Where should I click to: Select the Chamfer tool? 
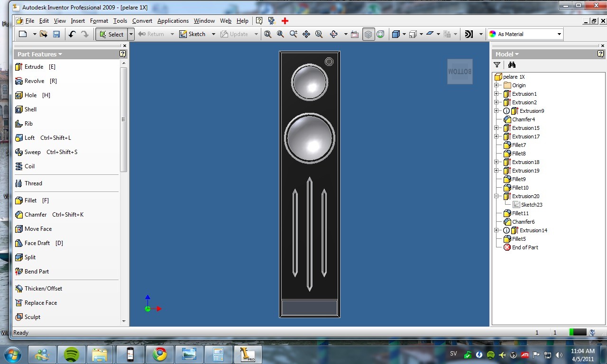click(x=49, y=215)
